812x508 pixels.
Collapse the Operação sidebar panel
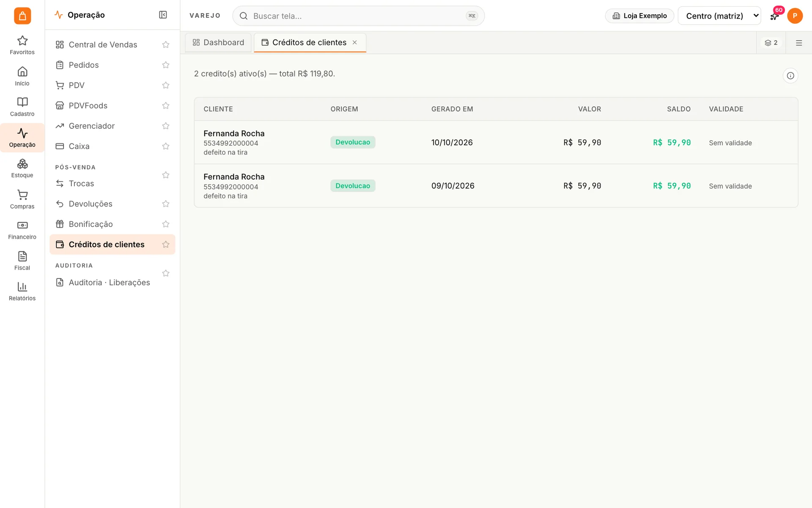coord(163,15)
